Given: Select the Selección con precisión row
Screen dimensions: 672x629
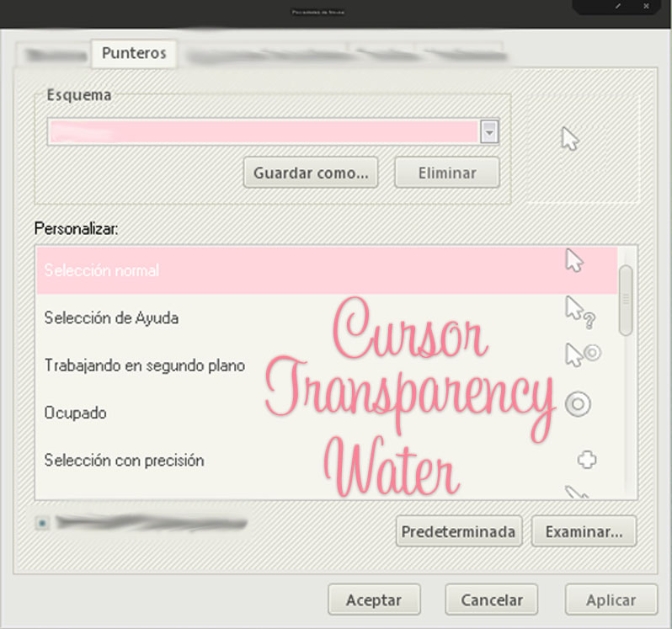Looking at the screenshot, I should (x=327, y=461).
